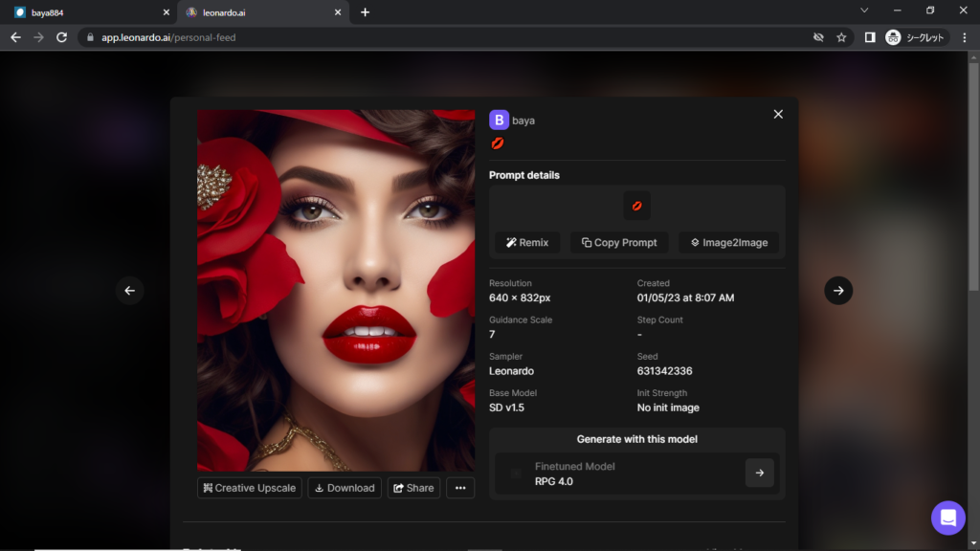This screenshot has width=980, height=551.
Task: Open the three-dots more options menu
Action: coord(460,488)
